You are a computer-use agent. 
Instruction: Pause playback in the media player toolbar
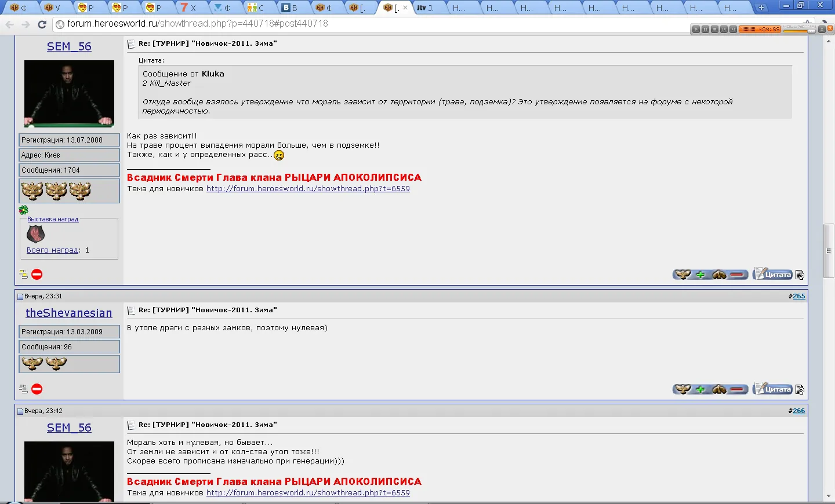point(705,29)
